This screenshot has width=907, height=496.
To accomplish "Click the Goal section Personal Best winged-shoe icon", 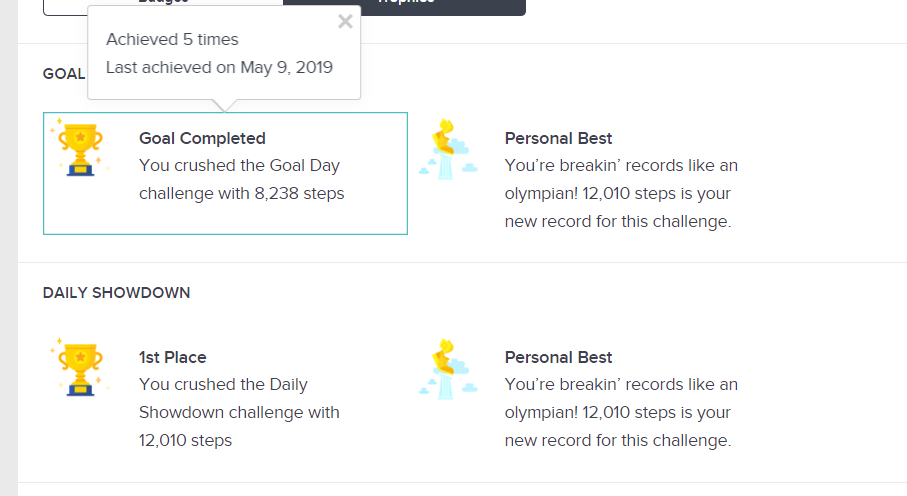I will tap(448, 150).
